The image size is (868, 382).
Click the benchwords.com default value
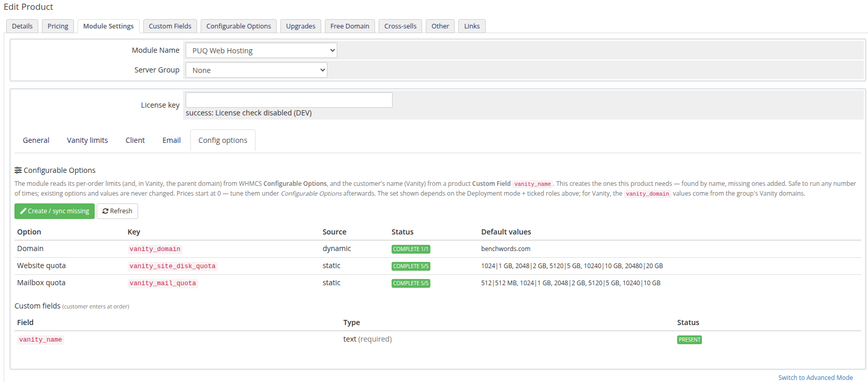tap(505, 249)
